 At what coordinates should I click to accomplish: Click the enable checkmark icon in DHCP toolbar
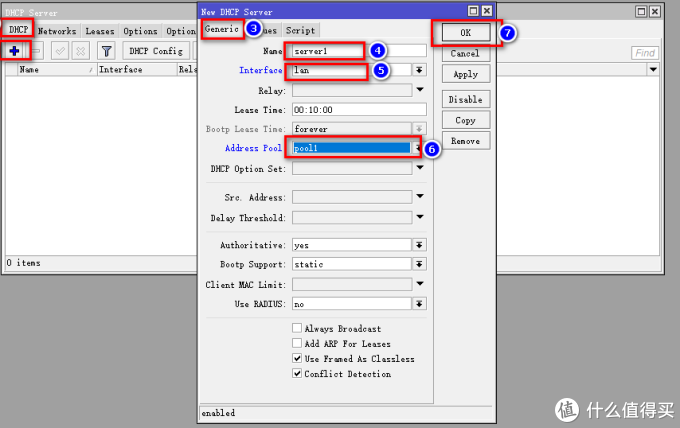point(60,51)
